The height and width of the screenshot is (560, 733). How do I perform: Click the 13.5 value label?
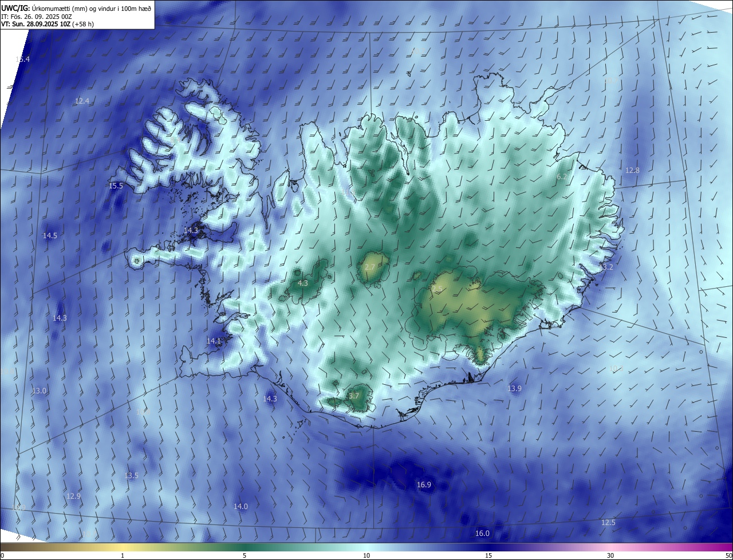(131, 476)
